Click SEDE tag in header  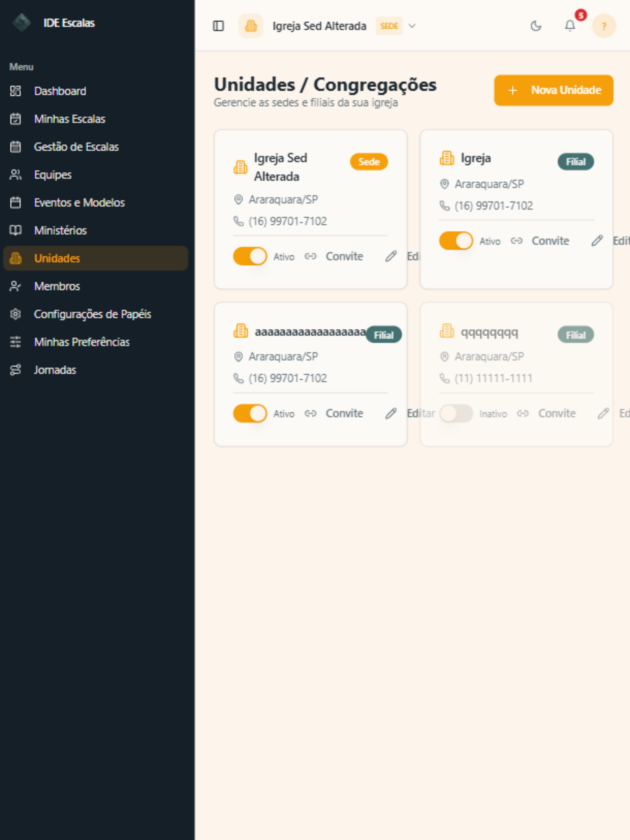point(389,26)
